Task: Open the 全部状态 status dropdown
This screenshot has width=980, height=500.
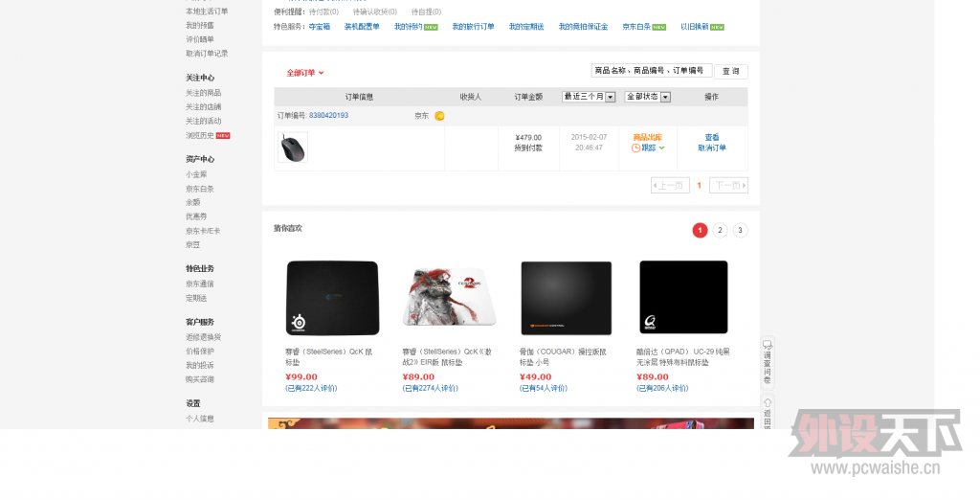Action: 648,97
